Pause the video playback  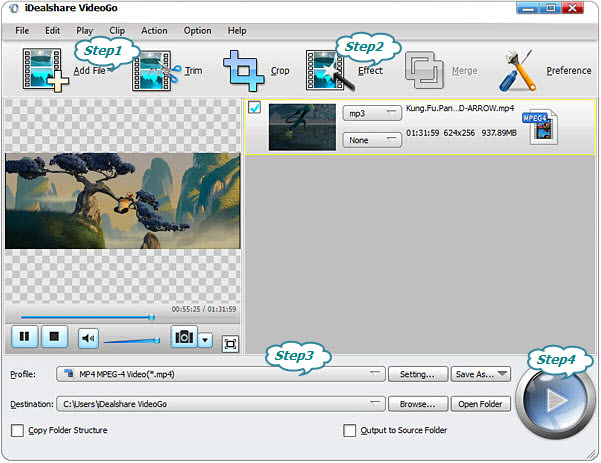pyautogui.click(x=25, y=337)
